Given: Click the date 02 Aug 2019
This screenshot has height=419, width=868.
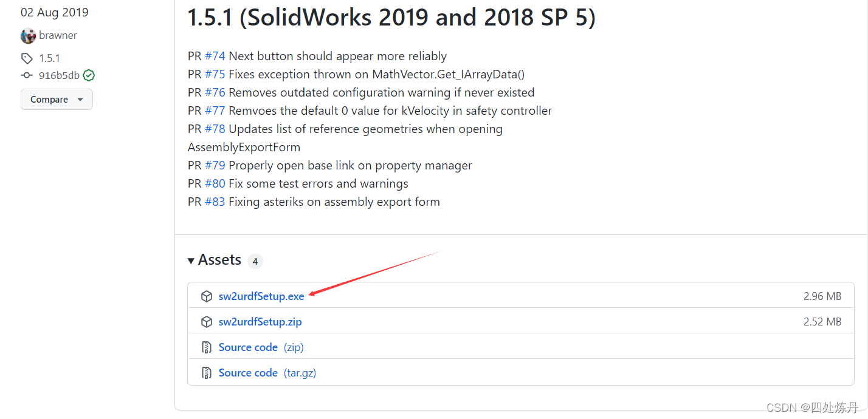Looking at the screenshot, I should tap(55, 13).
